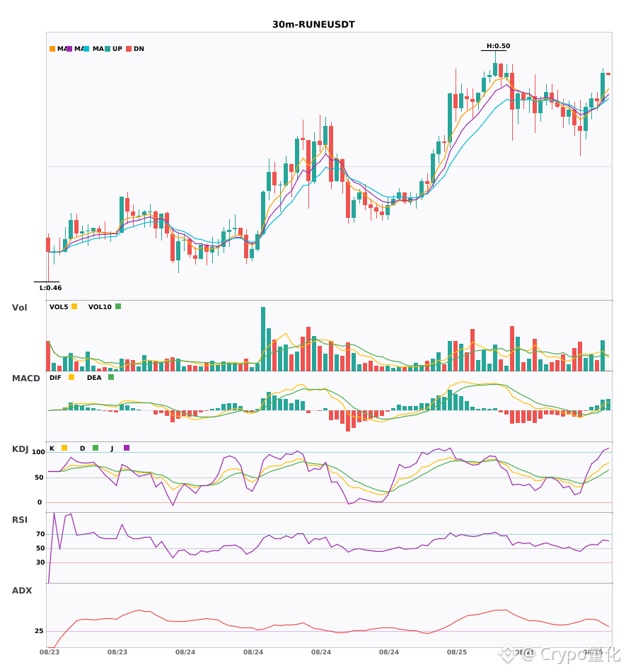
Task: Select the yellow DIF legend swatch
Action: 71,377
